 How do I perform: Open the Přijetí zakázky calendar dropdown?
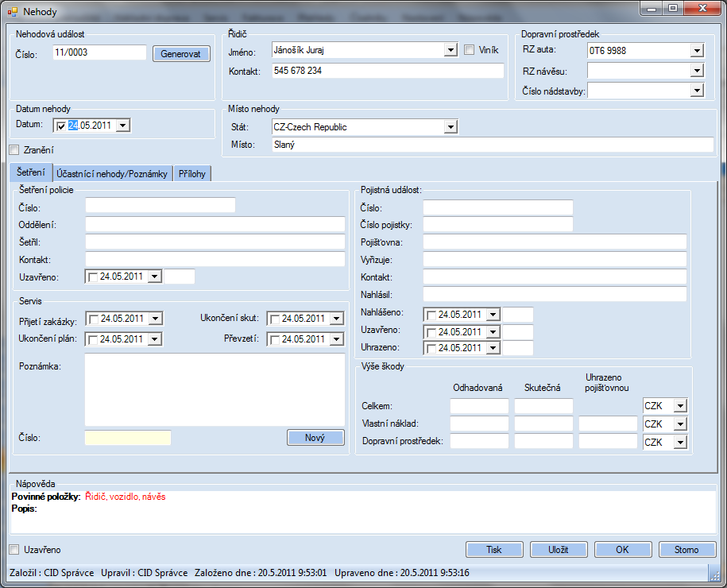[x=155, y=319]
